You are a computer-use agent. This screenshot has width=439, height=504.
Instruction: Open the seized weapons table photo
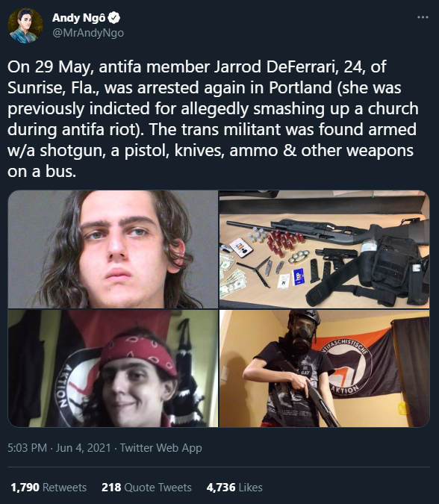(324, 249)
